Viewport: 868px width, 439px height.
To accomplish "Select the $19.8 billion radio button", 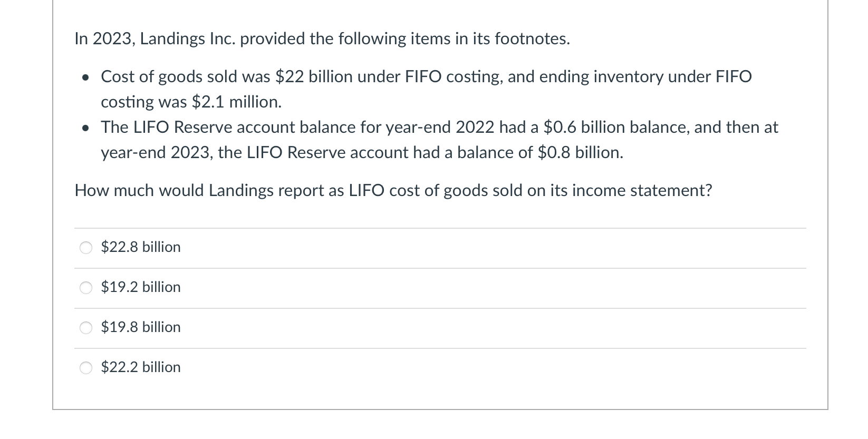I will click(x=86, y=328).
